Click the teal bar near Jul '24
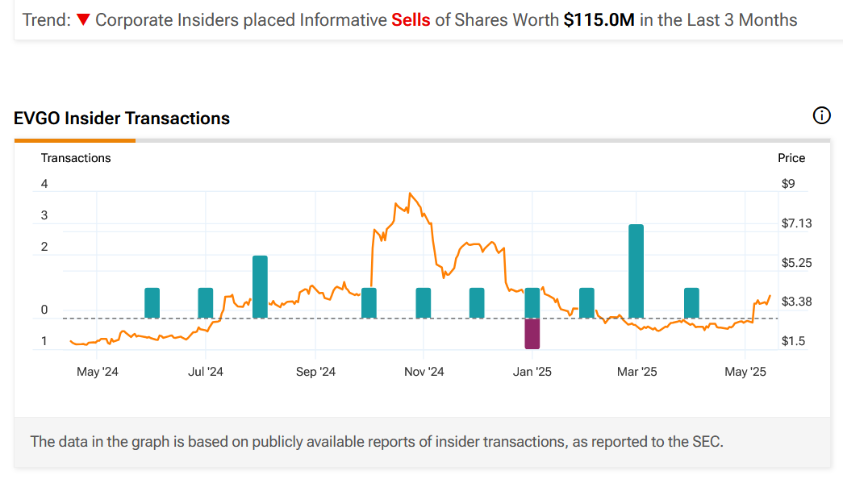 206,303
